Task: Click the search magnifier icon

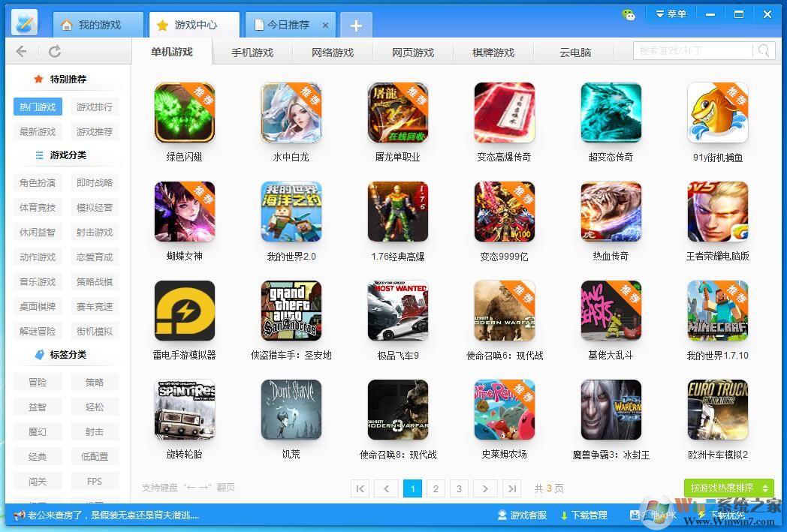Action: coord(762,50)
